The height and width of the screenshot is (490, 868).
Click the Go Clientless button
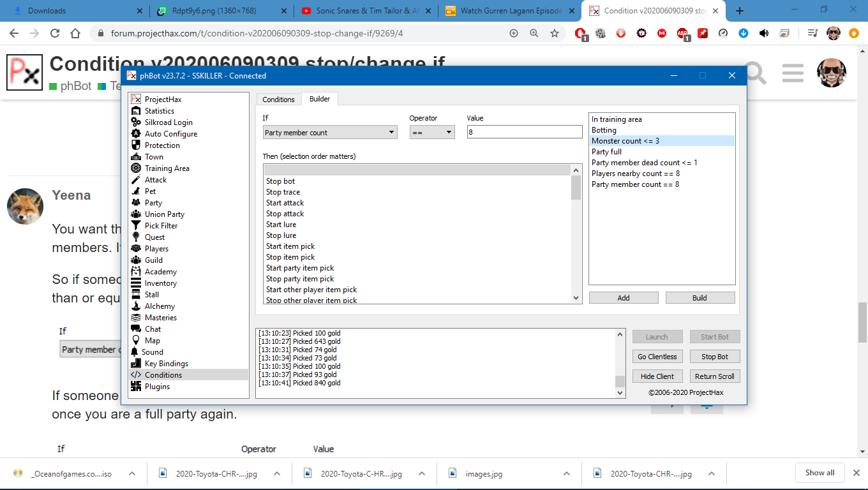pos(657,357)
